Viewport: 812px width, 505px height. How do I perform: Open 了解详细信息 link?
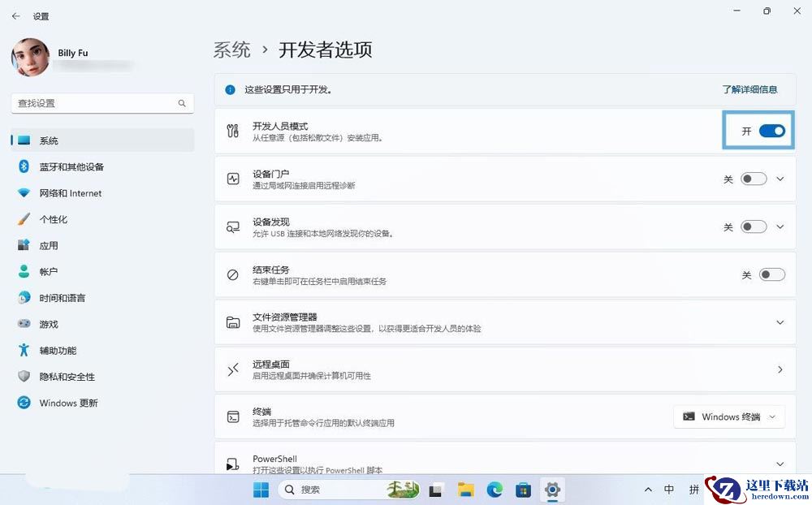pyautogui.click(x=749, y=89)
